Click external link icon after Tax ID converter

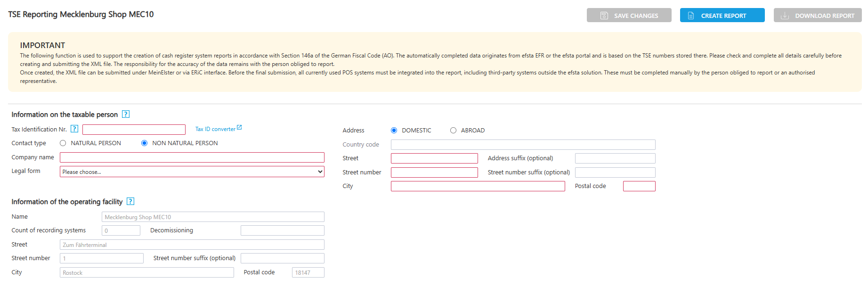(239, 128)
